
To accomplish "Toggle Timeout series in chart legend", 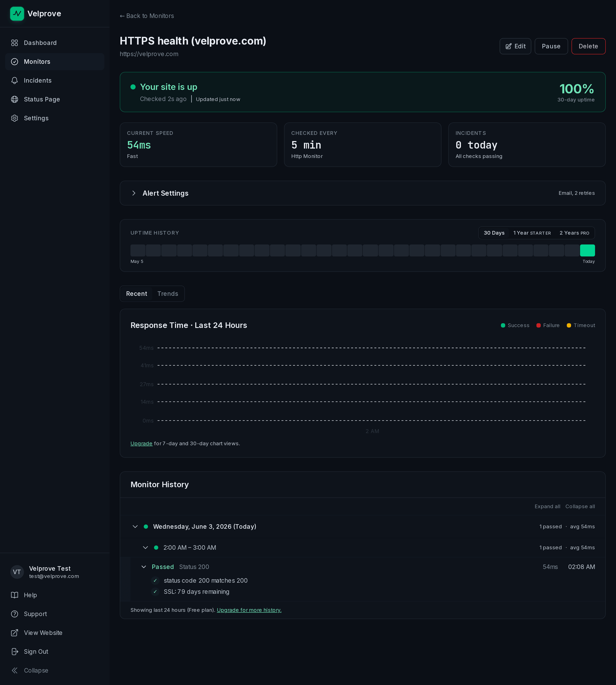I will point(581,325).
